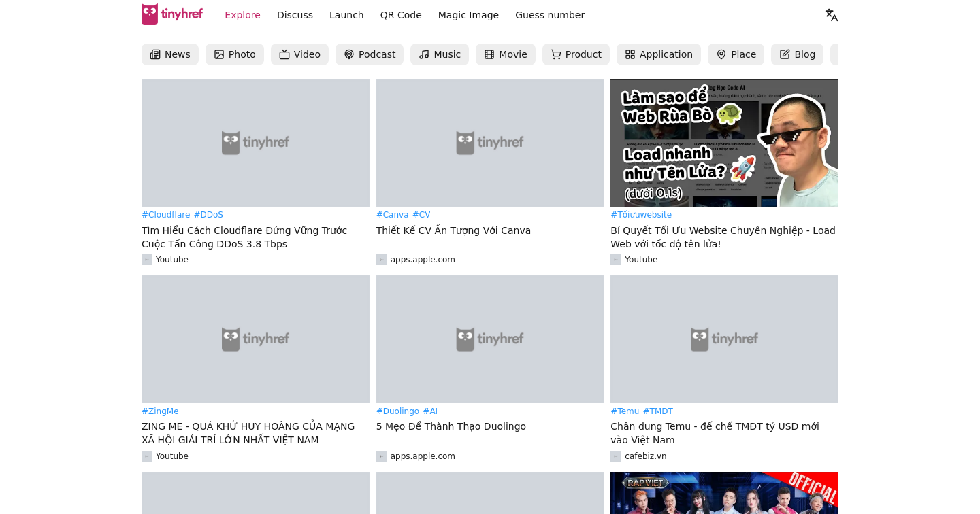Image resolution: width=980 pixels, height=514 pixels.
Task: Open the Magic Image page
Action: point(468,15)
